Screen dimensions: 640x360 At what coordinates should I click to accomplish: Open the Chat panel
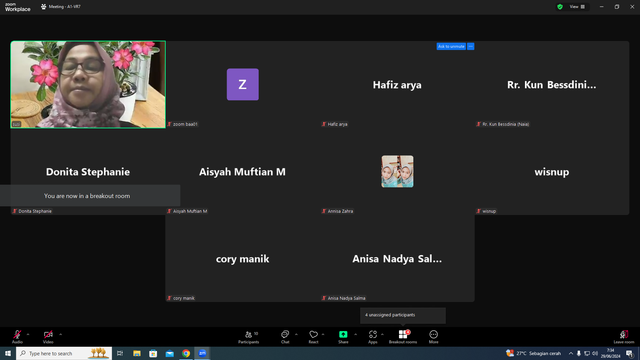coord(285,337)
